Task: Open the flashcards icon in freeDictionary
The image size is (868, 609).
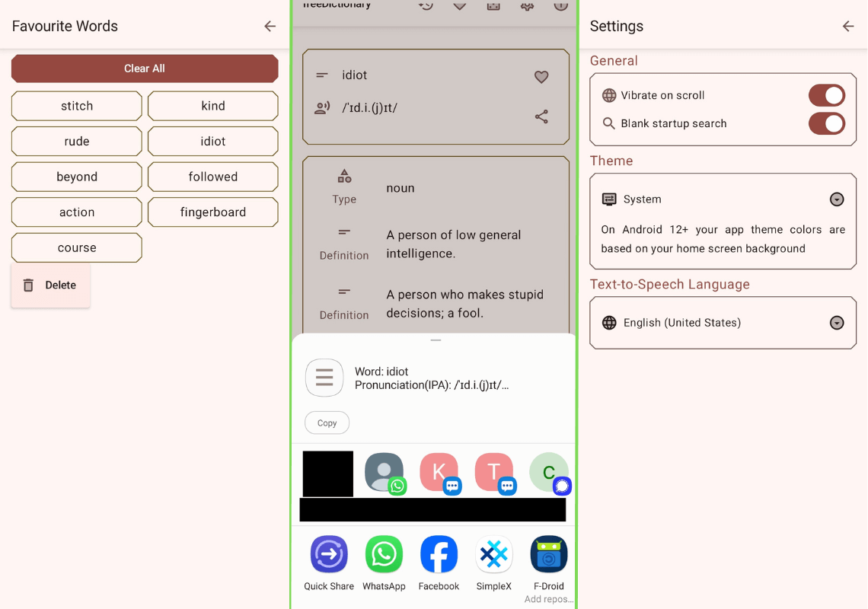Action: (493, 6)
